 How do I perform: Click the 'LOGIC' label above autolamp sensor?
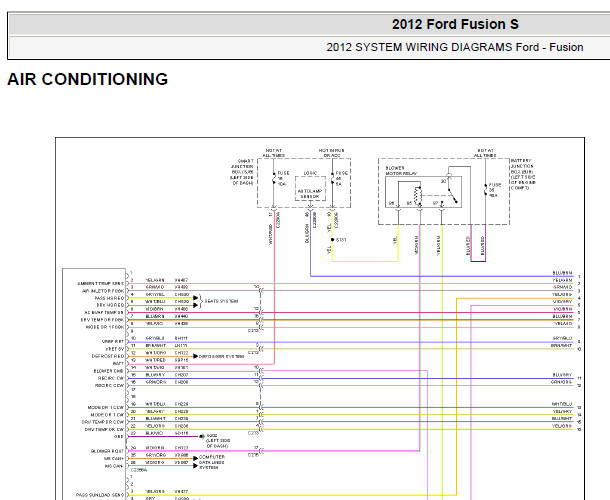coord(310,173)
